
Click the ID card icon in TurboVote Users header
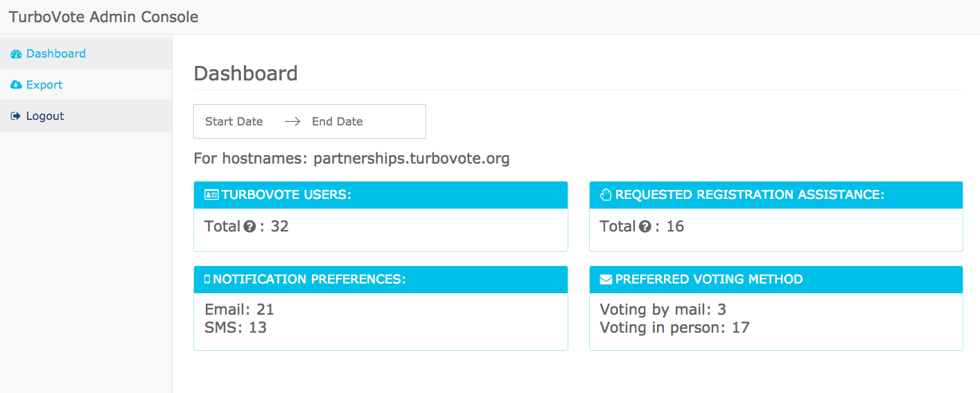pyautogui.click(x=212, y=195)
